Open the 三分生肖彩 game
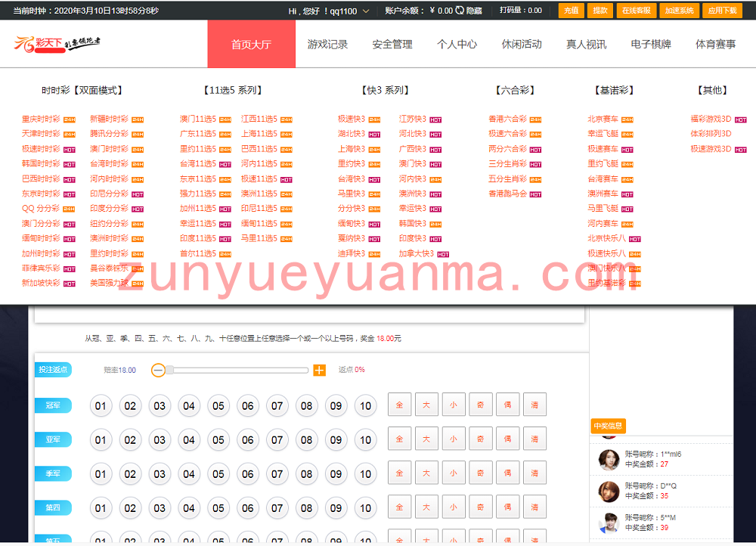 pos(508,163)
